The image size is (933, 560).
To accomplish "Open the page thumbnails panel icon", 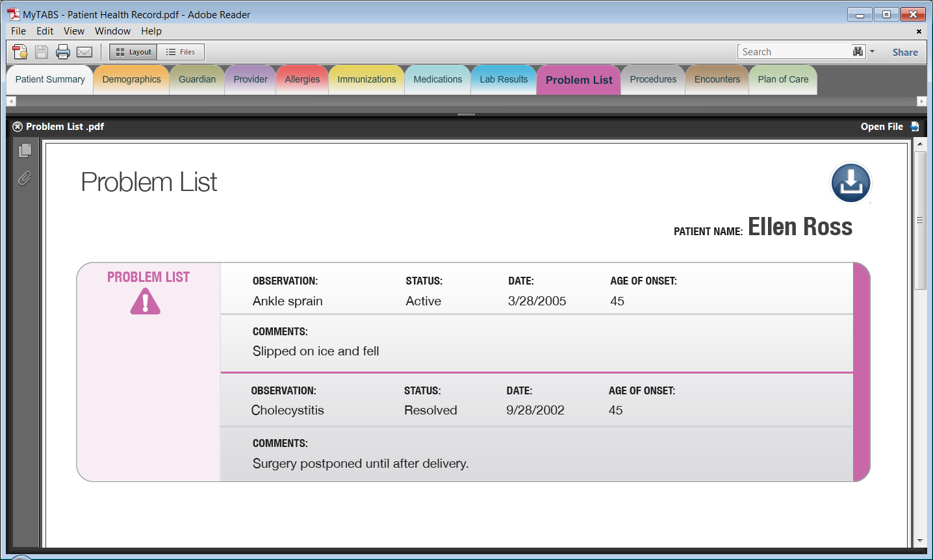I will (25, 150).
